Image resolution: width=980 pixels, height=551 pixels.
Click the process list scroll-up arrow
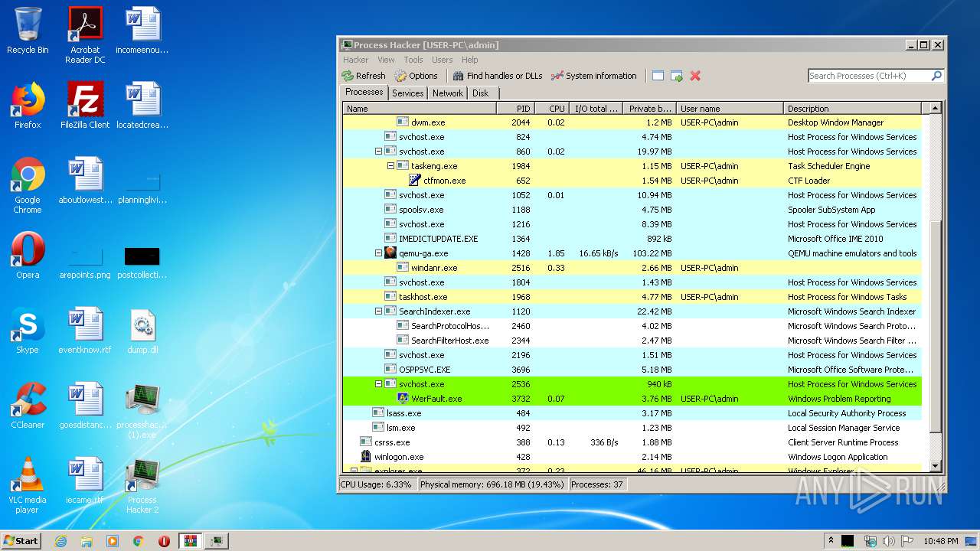pyautogui.click(x=935, y=109)
